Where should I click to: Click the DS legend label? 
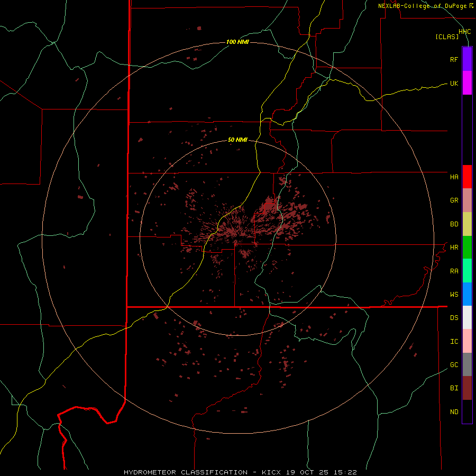(454, 318)
